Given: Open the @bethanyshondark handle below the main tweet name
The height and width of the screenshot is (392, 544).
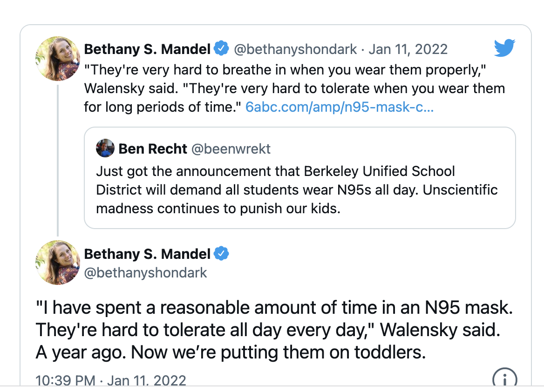Looking at the screenshot, I should pyautogui.click(x=145, y=272).
